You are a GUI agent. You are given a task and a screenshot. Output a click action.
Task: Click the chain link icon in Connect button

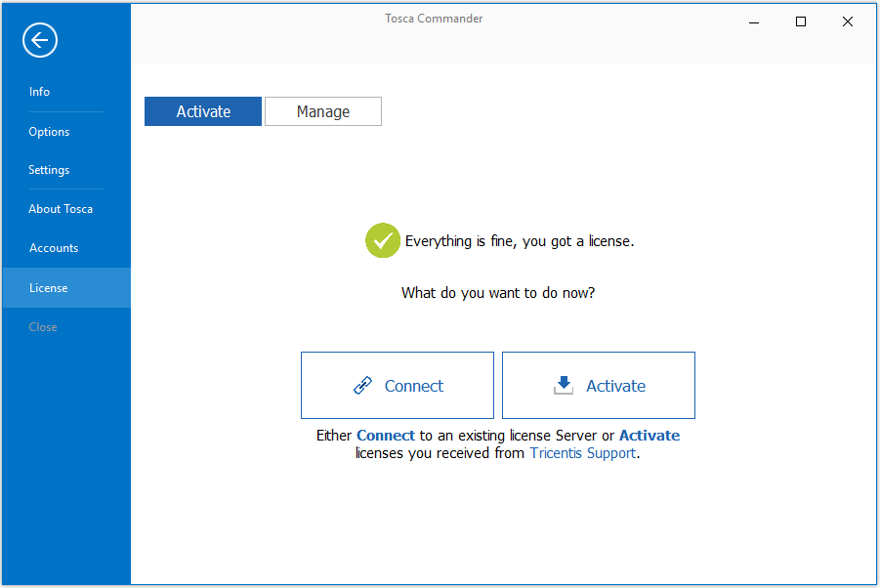click(362, 386)
